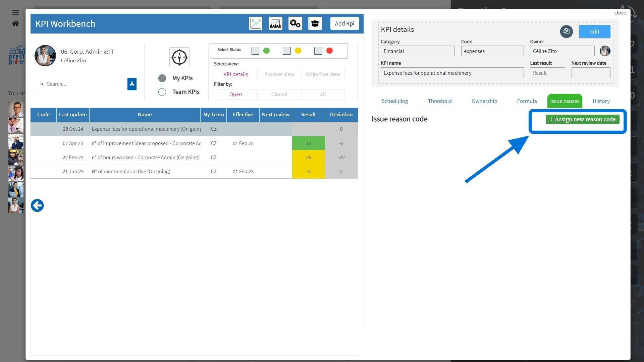Select the Process view option
This screenshot has width=644, height=362.
pyautogui.click(x=279, y=74)
